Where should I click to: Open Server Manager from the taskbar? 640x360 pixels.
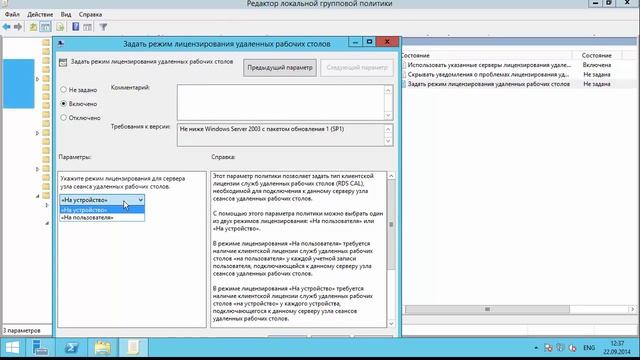[40, 348]
